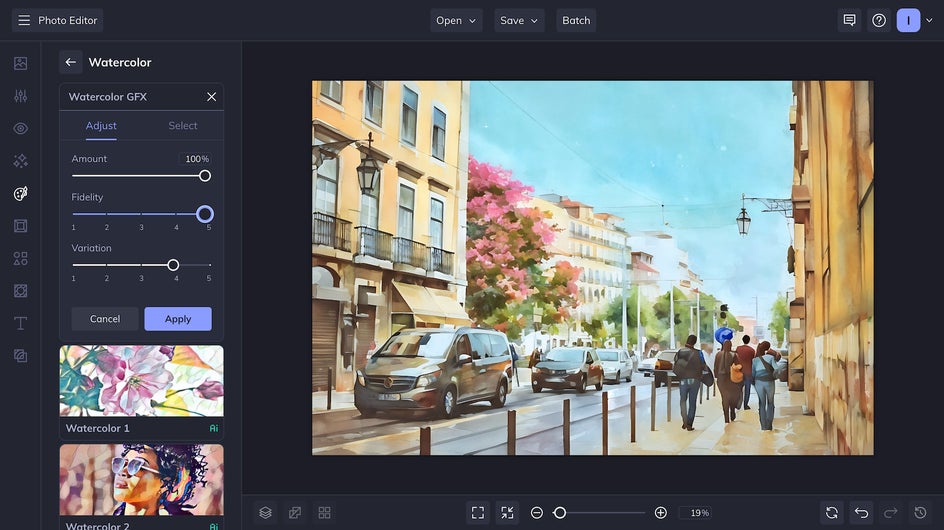Viewport: 944px width, 530px height.
Task: Open the feedback comment icon
Action: click(x=849, y=20)
